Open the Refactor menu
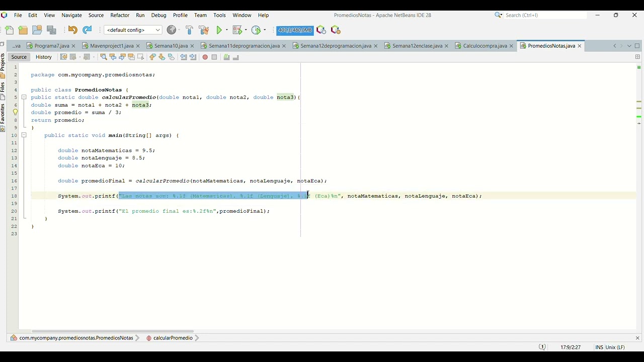The width and height of the screenshot is (644, 362). coord(120,15)
